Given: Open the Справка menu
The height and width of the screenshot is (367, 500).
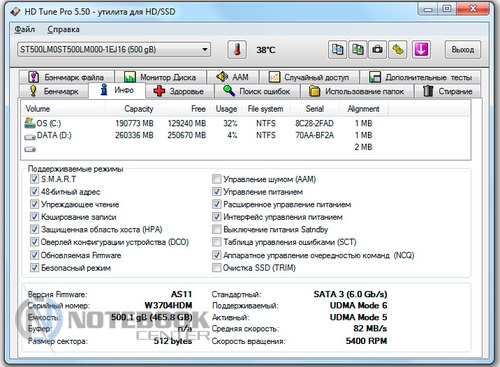Looking at the screenshot, I should 63,29.
